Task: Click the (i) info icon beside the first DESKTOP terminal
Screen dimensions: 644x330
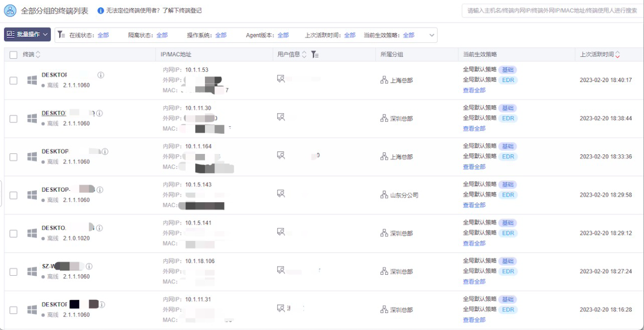Action: [x=100, y=74]
